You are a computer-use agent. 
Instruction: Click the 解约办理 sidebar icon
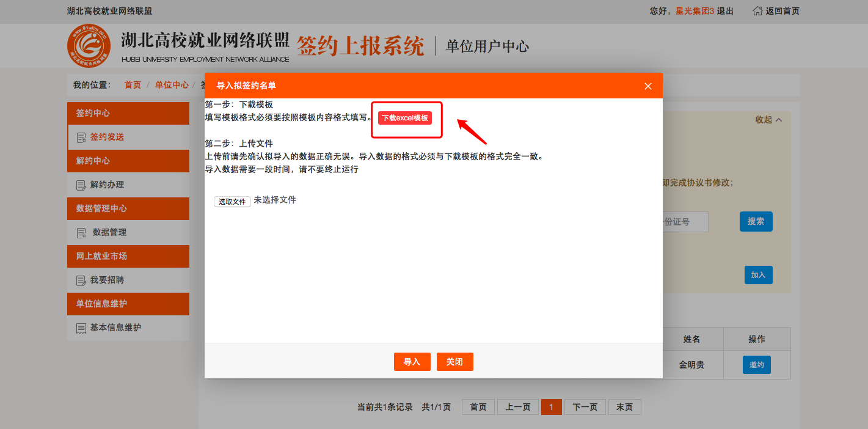[81, 185]
